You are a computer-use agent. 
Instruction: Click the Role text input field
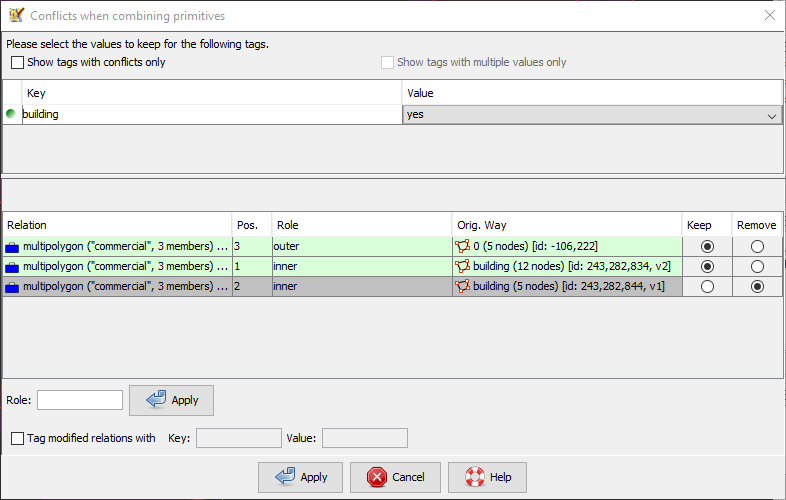[80, 400]
